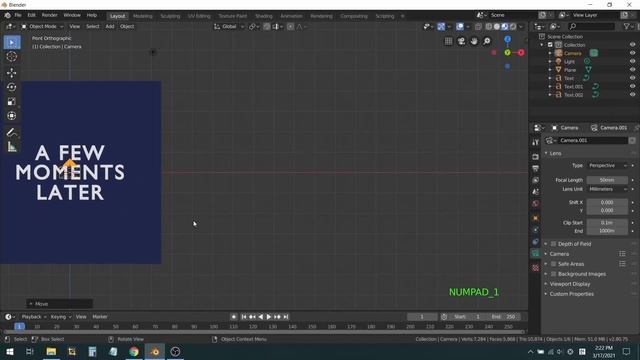Image resolution: width=640 pixels, height=360 pixels.
Task: Click the red X axis gizmo
Action: [x=521, y=53]
